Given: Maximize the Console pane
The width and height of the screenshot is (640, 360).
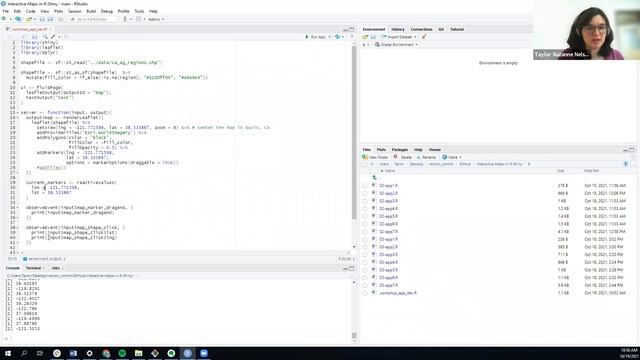Looking at the screenshot, I should [x=352, y=268].
